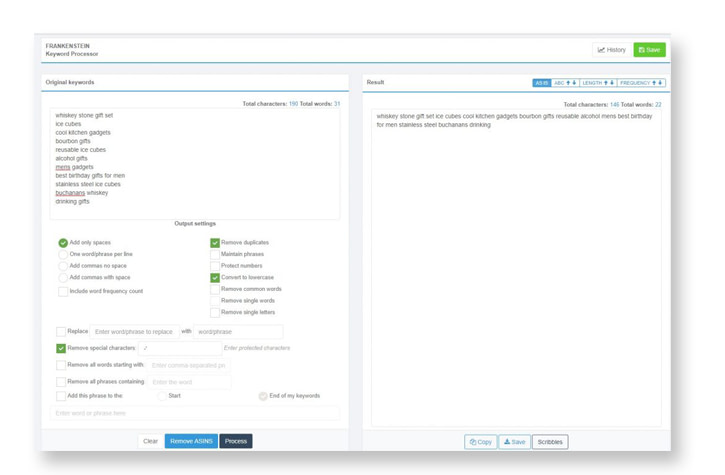725x475 pixels.
Task: Enable Remove single words
Action: [215, 301]
